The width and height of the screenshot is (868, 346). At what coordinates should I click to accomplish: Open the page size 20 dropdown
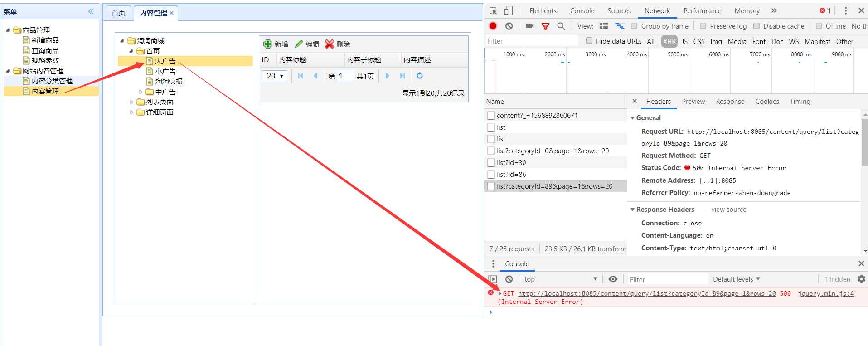(275, 76)
